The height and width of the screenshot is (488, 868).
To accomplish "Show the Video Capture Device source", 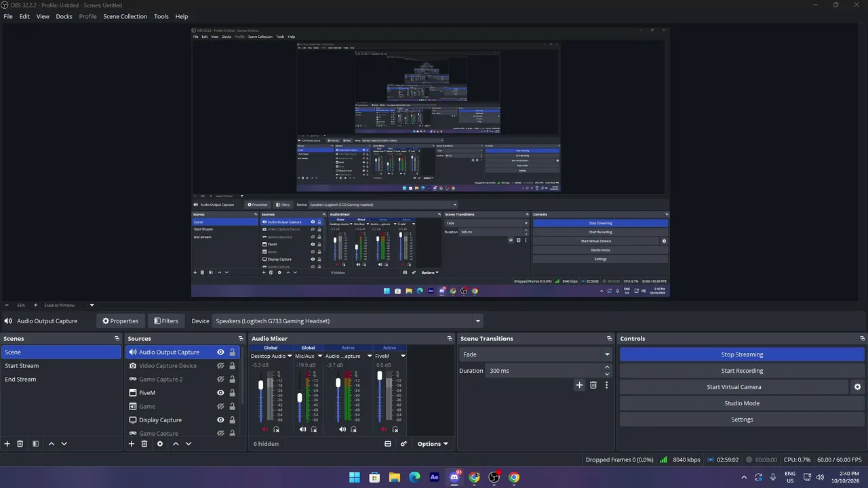I will point(220,366).
